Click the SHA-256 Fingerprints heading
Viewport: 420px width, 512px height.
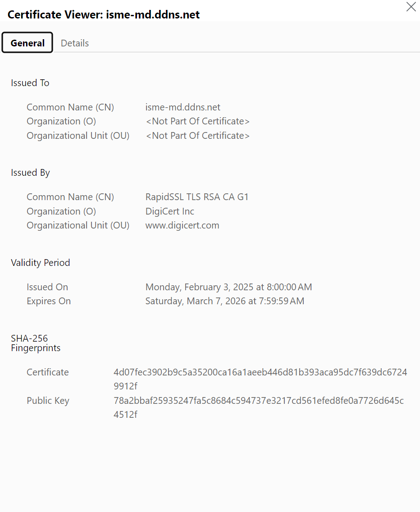[x=36, y=343]
